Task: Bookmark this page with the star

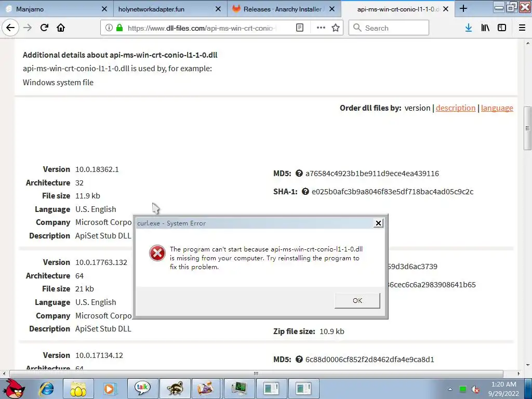Action: point(336,28)
